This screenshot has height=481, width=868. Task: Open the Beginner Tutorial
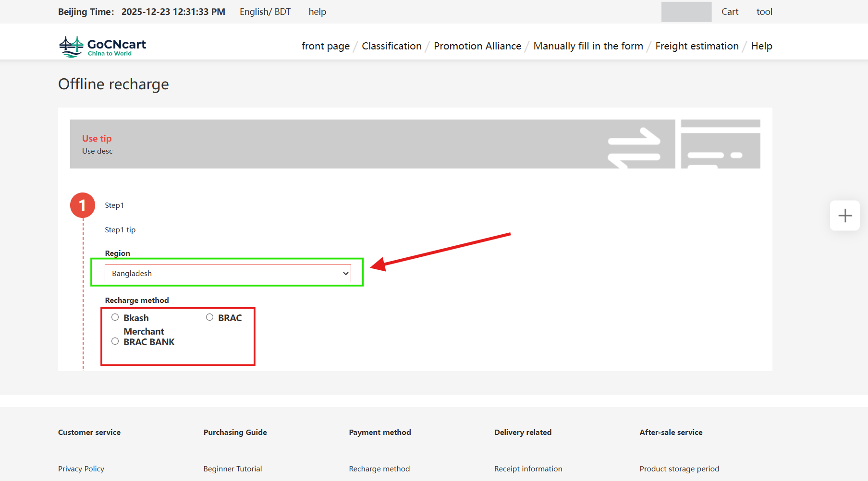click(232, 469)
